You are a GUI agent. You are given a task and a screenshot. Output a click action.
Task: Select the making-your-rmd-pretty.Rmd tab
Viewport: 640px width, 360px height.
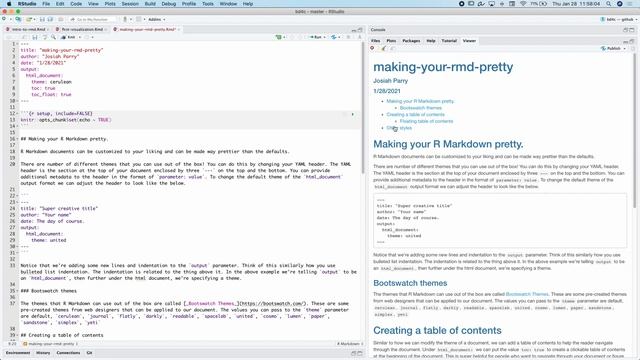coord(147,29)
